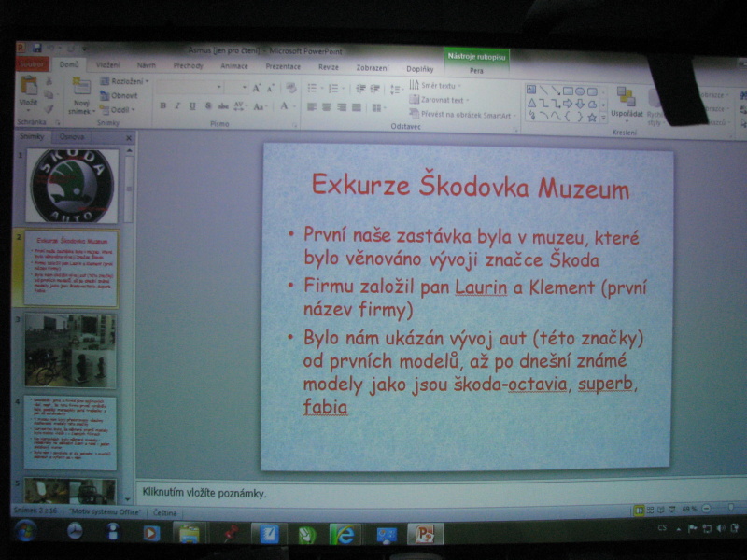Align text left in Odstavec group
Viewport: 747px width, 560px height.
click(x=312, y=107)
